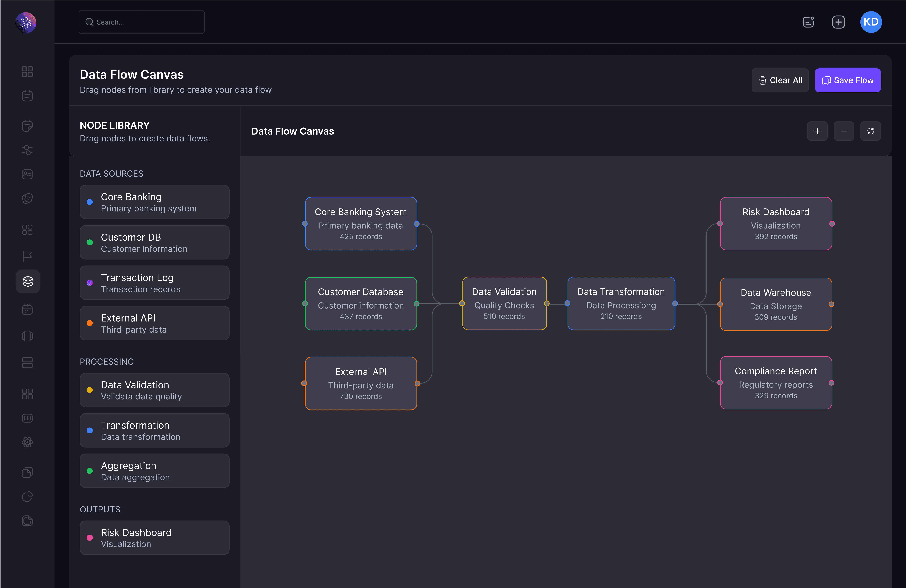Click the Risk Dashboard canvas node
The image size is (906, 588).
tap(775, 223)
